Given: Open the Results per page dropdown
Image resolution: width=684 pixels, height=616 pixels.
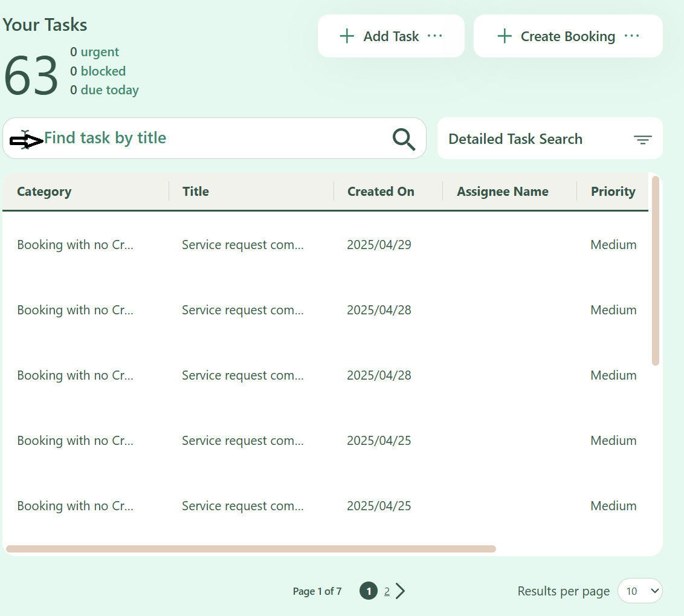Looking at the screenshot, I should pyautogui.click(x=640, y=591).
